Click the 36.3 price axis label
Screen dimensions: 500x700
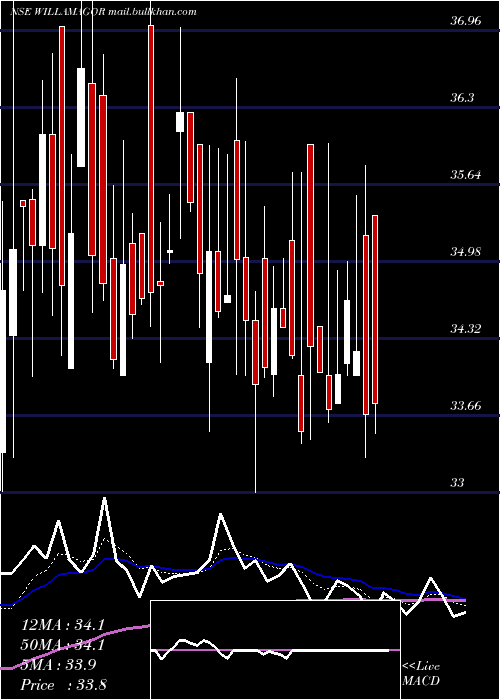point(462,98)
